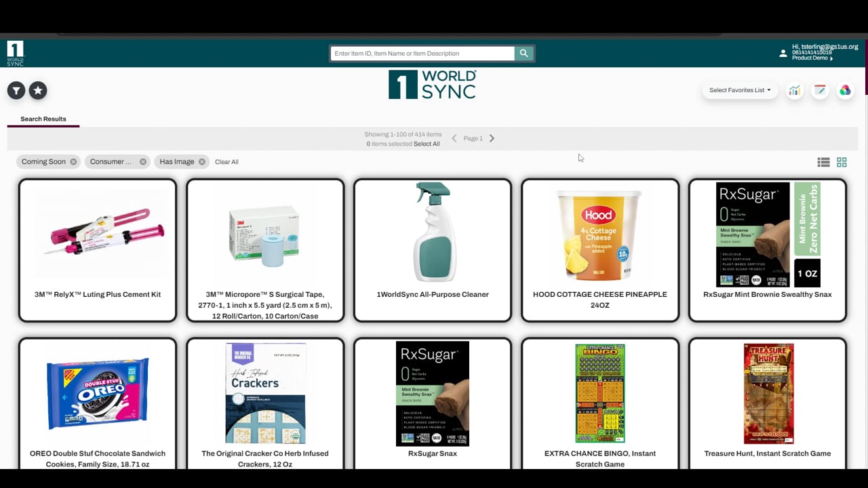Image resolution: width=868 pixels, height=488 pixels.
Task: Click the search magnifier button
Action: 524,54
